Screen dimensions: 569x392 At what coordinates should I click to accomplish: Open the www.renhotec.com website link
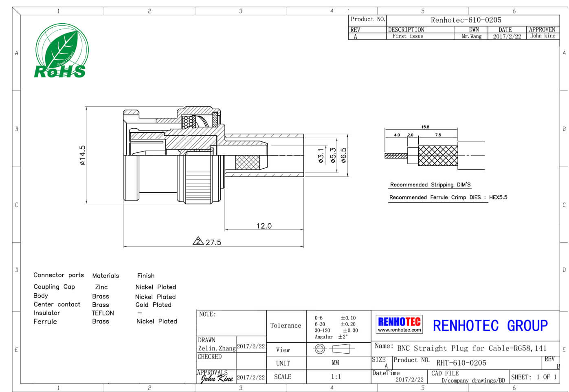coord(399,330)
